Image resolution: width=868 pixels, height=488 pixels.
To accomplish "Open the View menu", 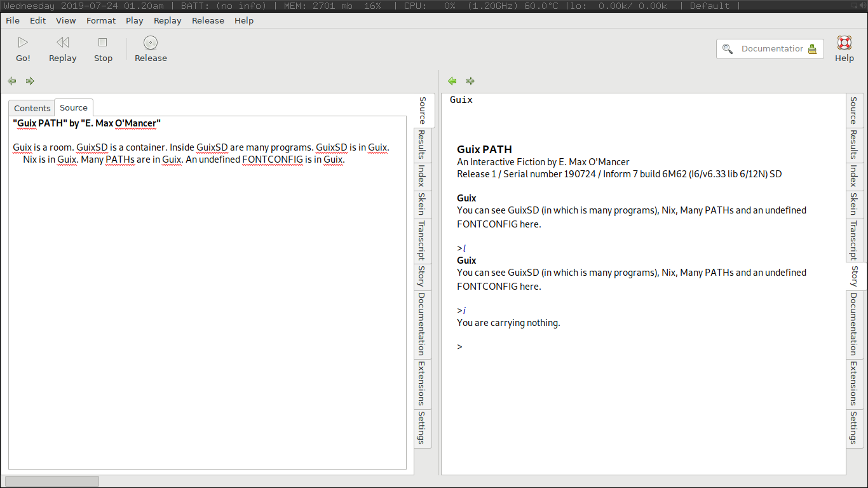I will 66,20.
